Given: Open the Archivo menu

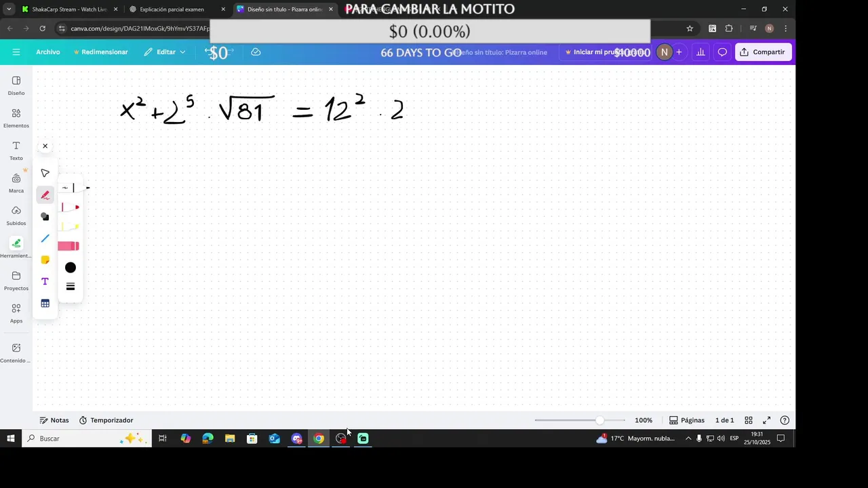Looking at the screenshot, I should 48,52.
